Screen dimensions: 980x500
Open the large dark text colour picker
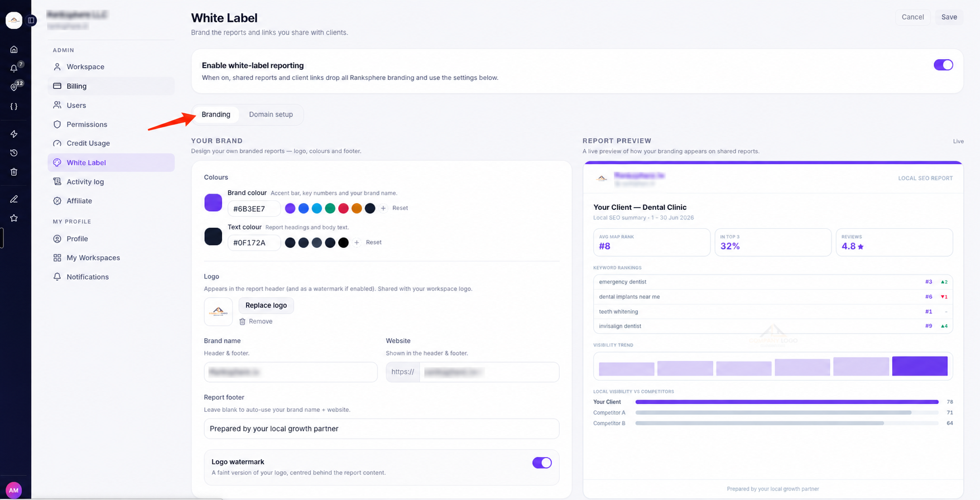[x=213, y=237]
